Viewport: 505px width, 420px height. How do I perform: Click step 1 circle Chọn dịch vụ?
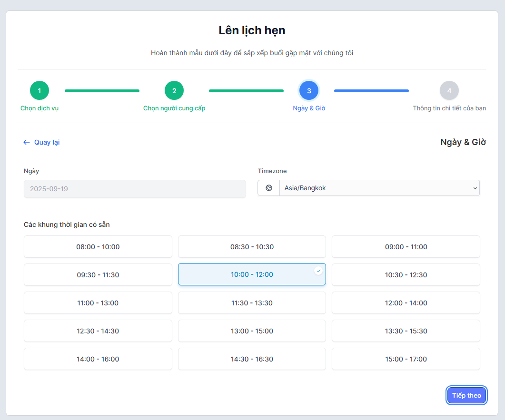(40, 90)
